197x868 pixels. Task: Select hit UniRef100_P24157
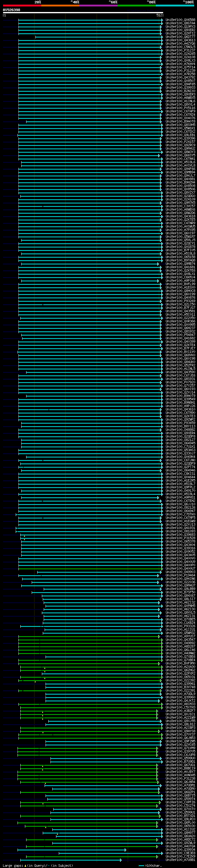pyautogui.click(x=180, y=142)
